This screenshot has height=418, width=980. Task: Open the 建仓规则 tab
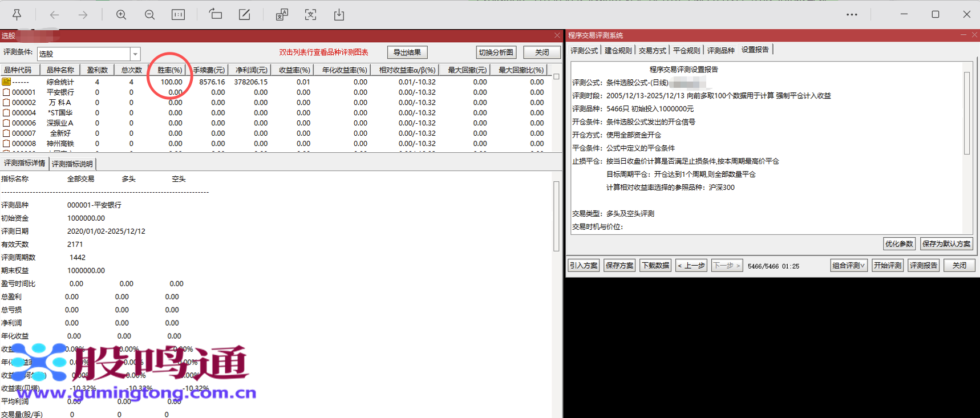(618, 50)
